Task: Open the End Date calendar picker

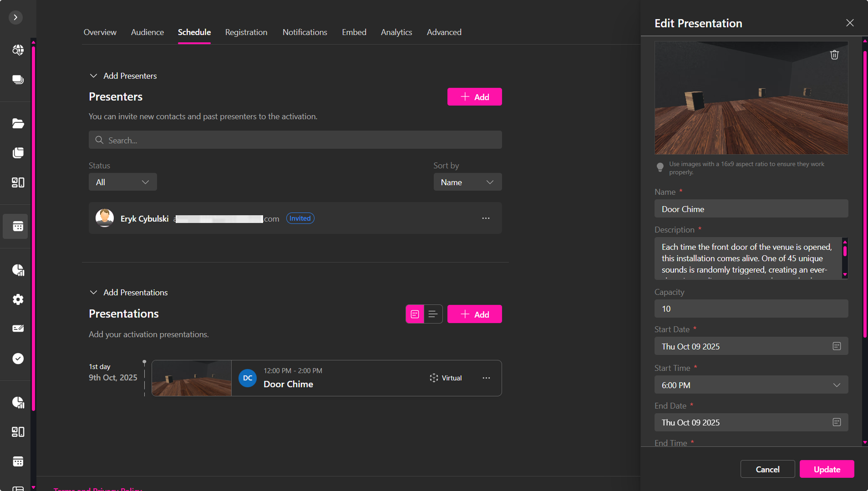Action: 837,422
